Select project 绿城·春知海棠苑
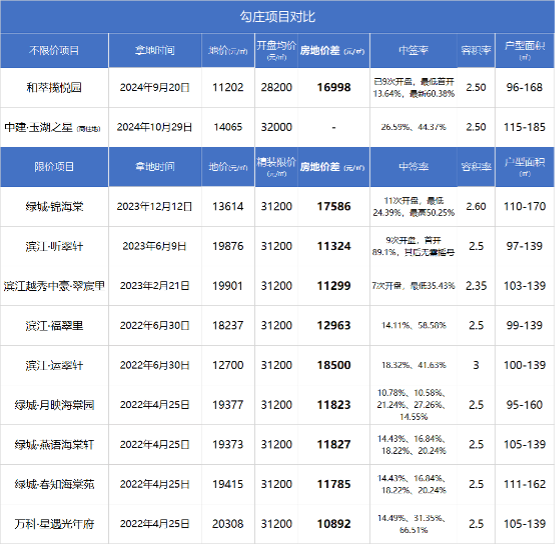The image size is (556, 544). (x=54, y=484)
